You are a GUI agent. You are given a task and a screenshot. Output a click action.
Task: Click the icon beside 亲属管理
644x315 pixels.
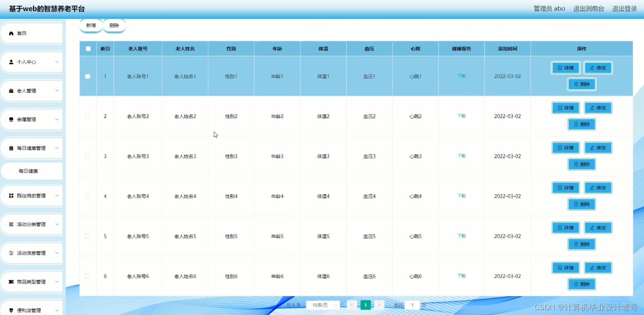11,120
